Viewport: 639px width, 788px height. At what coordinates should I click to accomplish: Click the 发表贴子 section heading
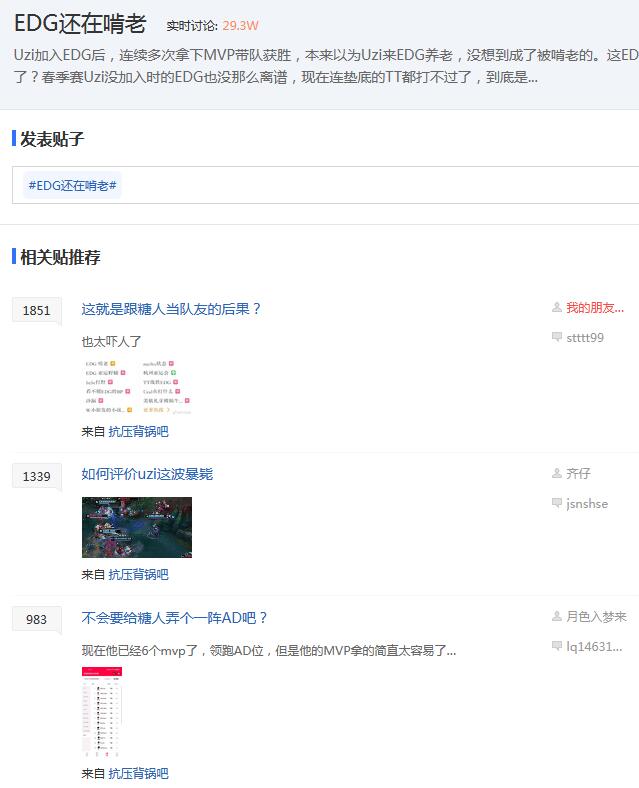[x=52, y=139]
